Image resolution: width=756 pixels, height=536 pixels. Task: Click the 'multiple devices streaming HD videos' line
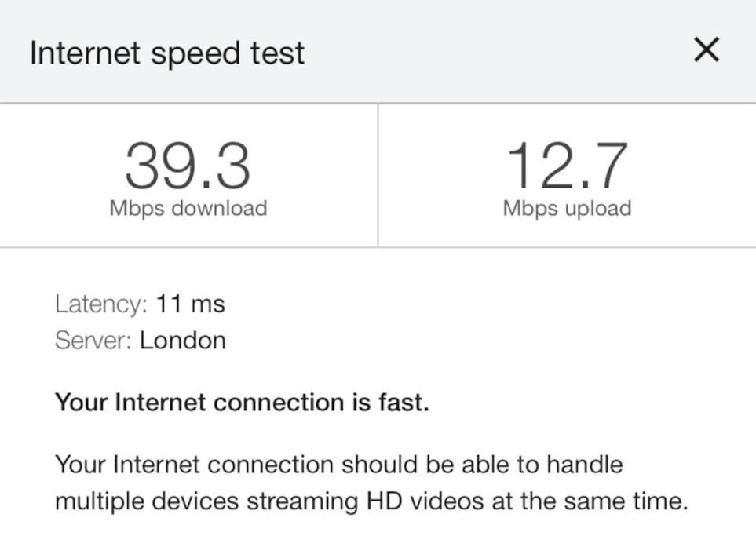371,501
